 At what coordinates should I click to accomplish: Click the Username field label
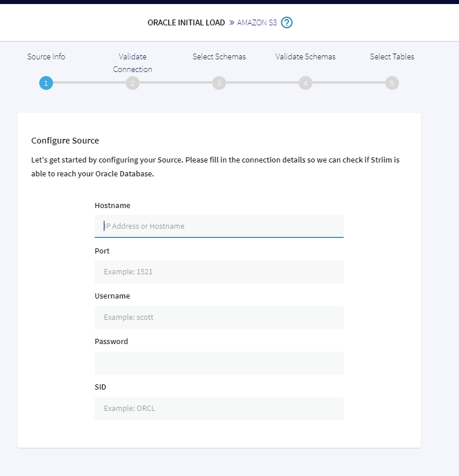(x=112, y=296)
